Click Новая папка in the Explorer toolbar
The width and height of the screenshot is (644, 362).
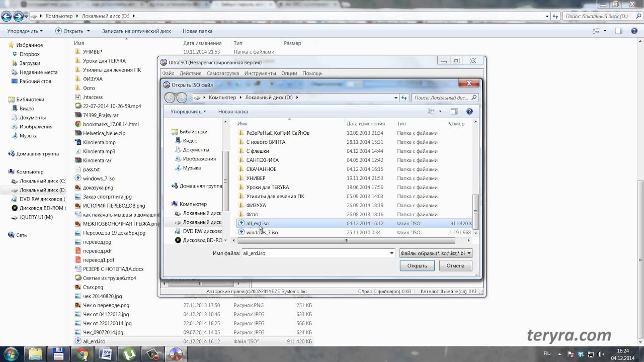pyautogui.click(x=197, y=31)
